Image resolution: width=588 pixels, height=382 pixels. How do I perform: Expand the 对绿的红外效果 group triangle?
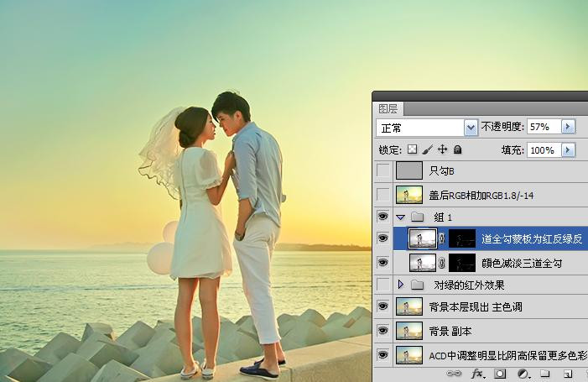pos(400,285)
